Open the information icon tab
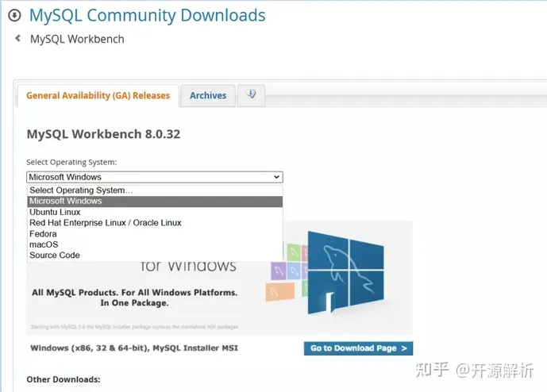 (251, 95)
